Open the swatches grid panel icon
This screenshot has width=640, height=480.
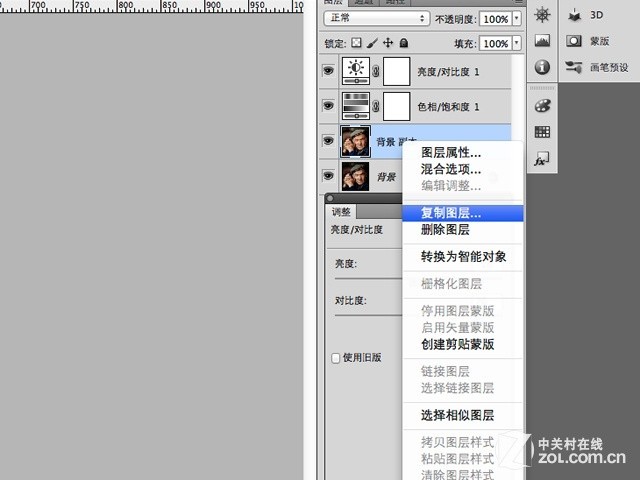point(542,132)
